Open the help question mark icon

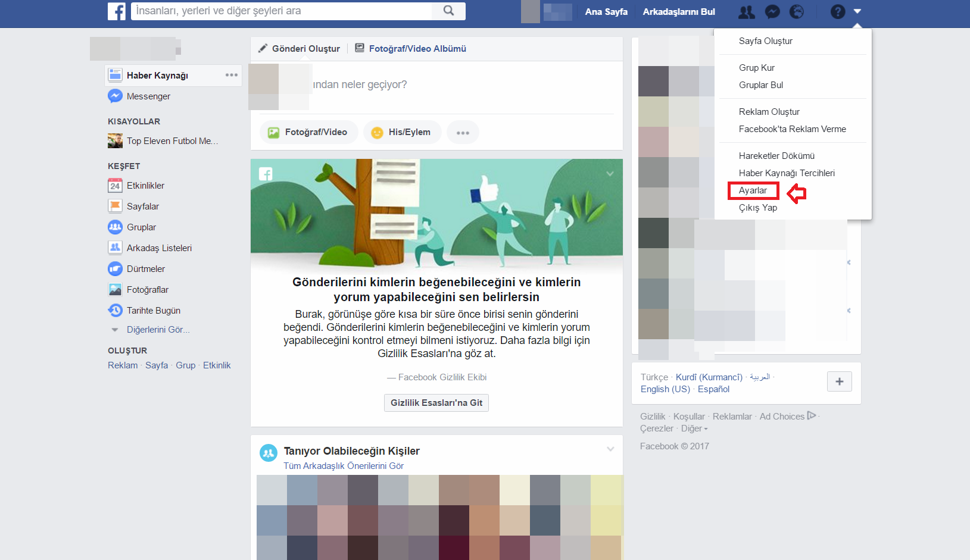pyautogui.click(x=838, y=11)
